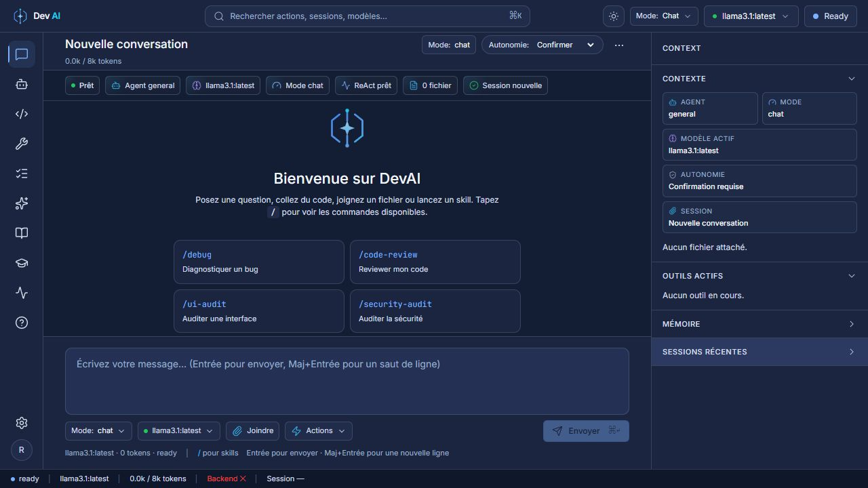Viewport: 868px width, 488px height.
Task: Open the sparkles skills icon in sidebar
Action: click(22, 203)
